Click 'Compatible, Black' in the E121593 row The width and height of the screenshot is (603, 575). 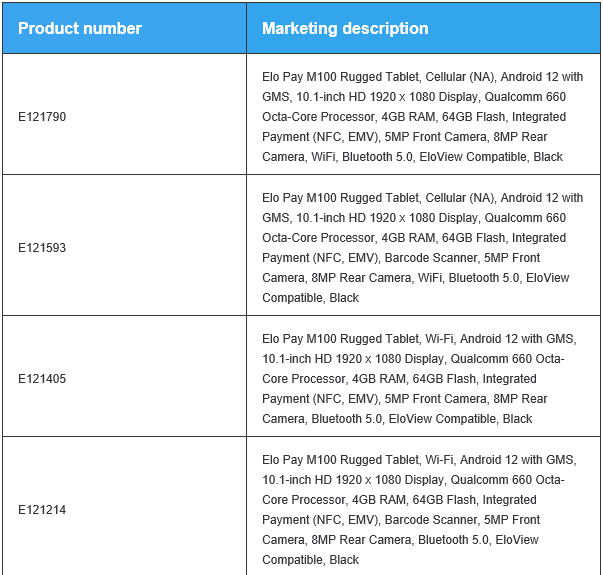310,298
